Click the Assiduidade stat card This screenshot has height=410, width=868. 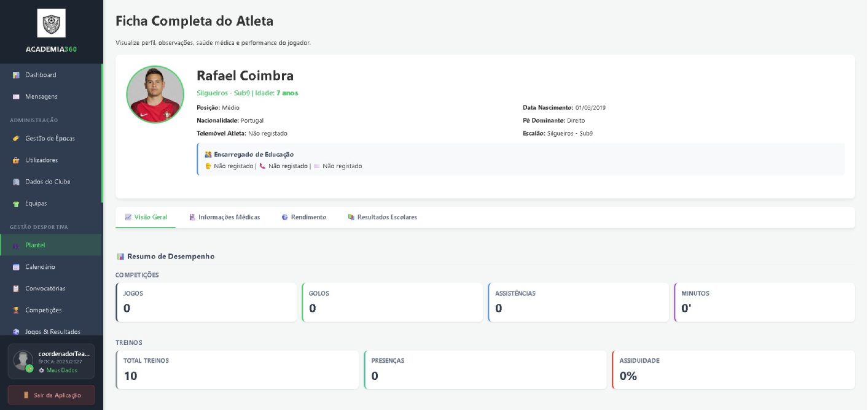(x=733, y=369)
